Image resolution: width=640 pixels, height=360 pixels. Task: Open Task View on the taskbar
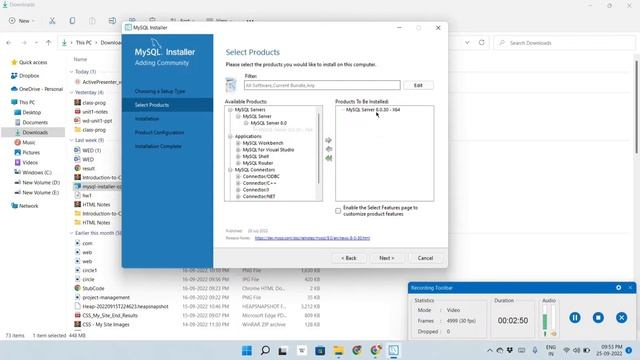point(282,350)
